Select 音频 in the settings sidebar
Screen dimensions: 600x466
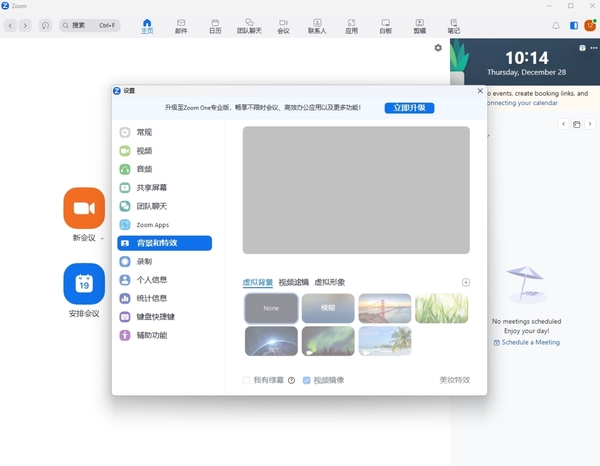(145, 169)
